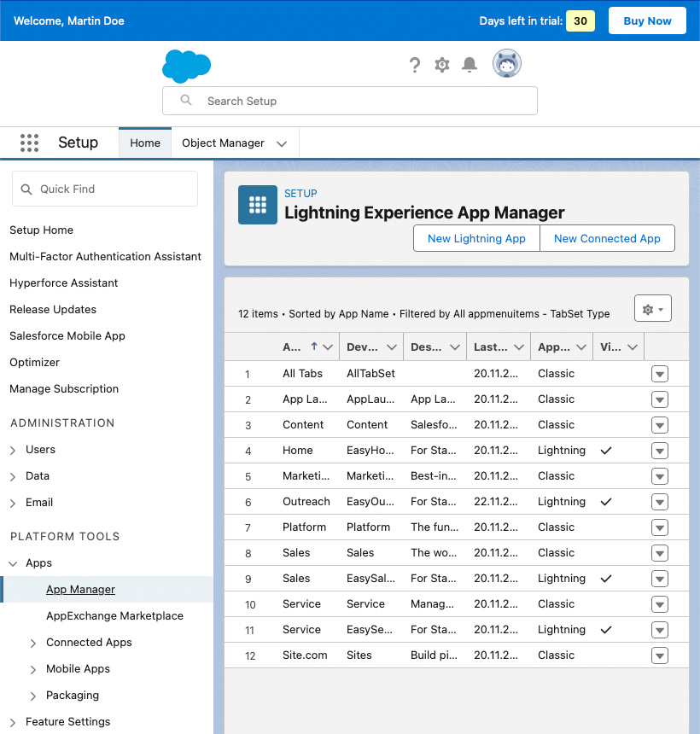
Task: Click New Lightning App button
Action: click(476, 238)
